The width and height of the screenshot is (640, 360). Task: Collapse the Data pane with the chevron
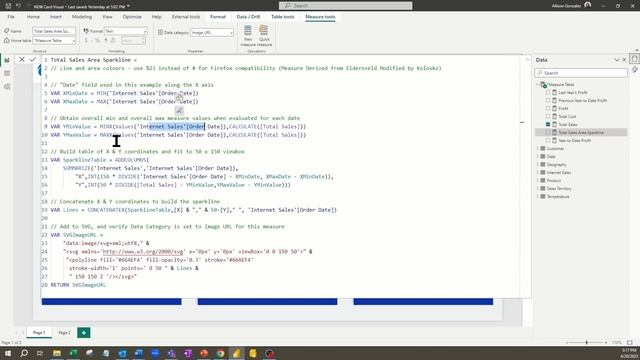click(x=616, y=60)
